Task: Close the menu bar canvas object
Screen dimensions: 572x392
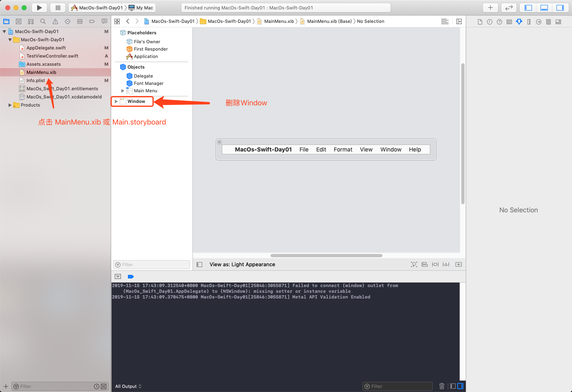Action: click(219, 142)
